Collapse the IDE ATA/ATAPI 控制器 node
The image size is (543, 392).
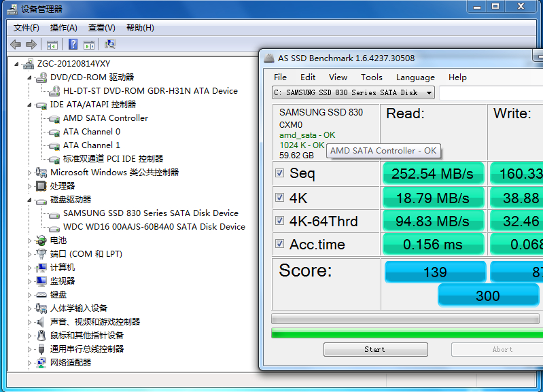29,105
